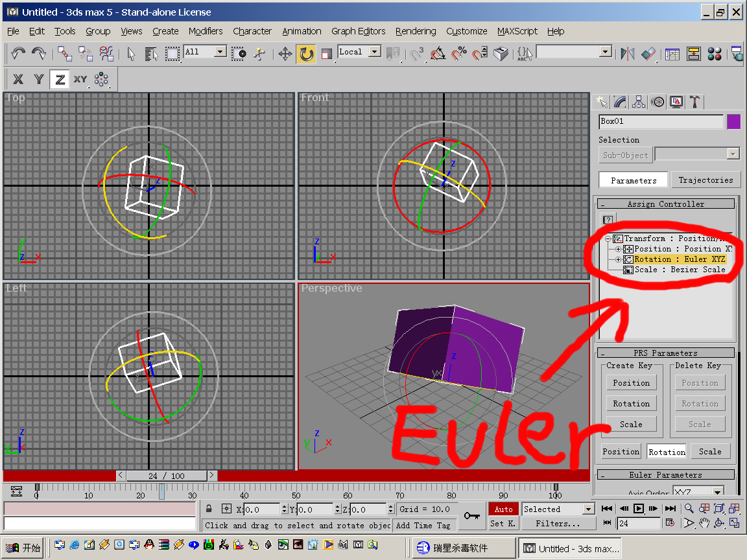Open the Graph Editors menu

point(358,31)
